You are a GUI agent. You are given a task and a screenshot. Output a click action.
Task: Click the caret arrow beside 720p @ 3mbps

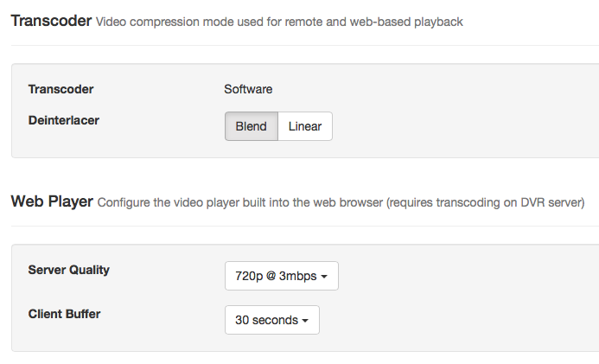pos(324,278)
